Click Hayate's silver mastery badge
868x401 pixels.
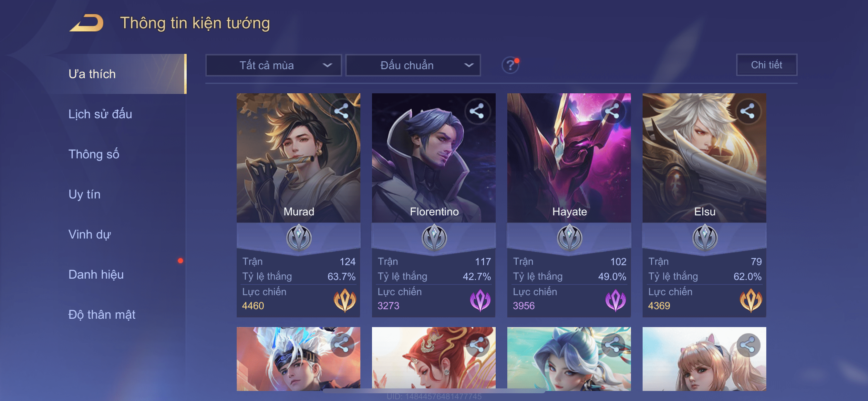pos(569,238)
